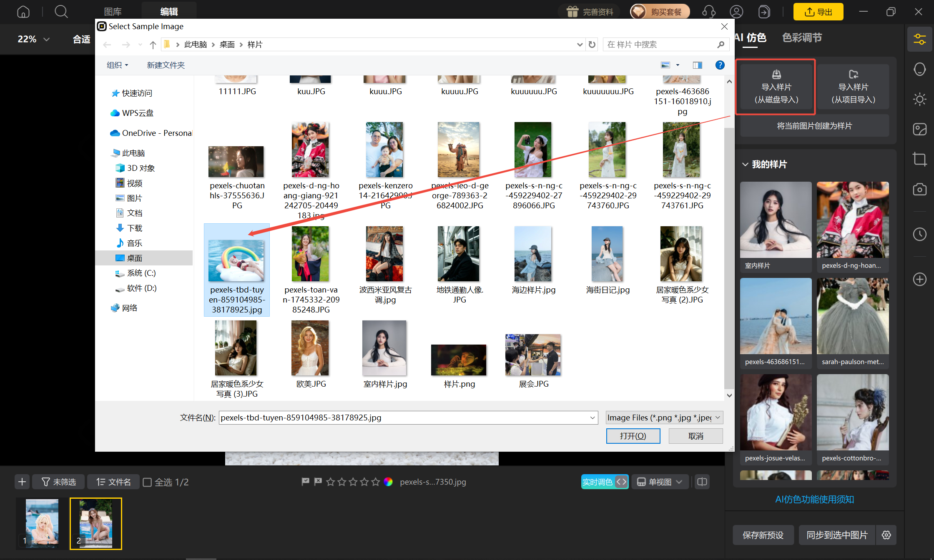This screenshot has height=560, width=934.
Task: Click the 打开(O) button
Action: click(x=633, y=436)
